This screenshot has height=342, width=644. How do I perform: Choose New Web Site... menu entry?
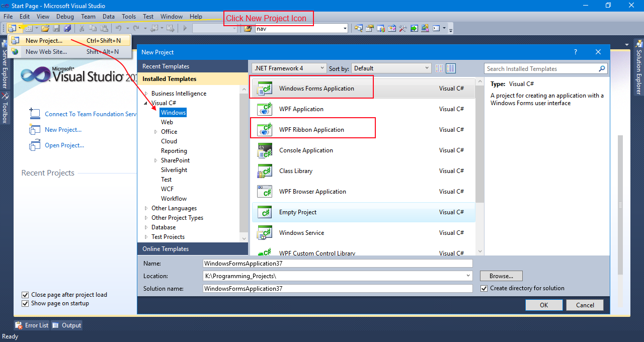tap(69, 52)
